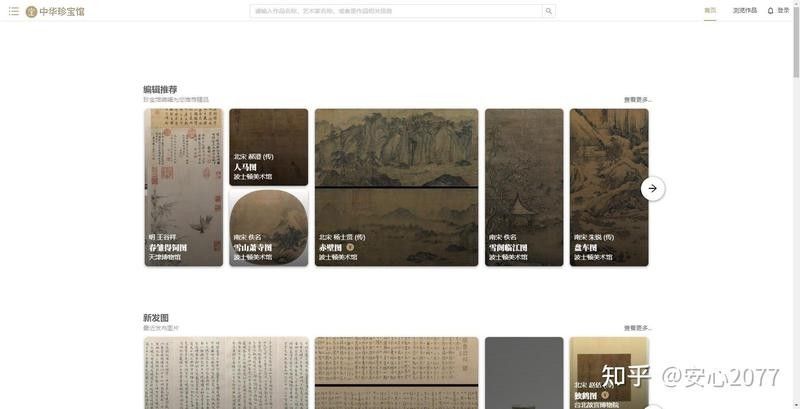Focus the artwork search input field
The width and height of the screenshot is (800, 409).
pyautogui.click(x=396, y=11)
